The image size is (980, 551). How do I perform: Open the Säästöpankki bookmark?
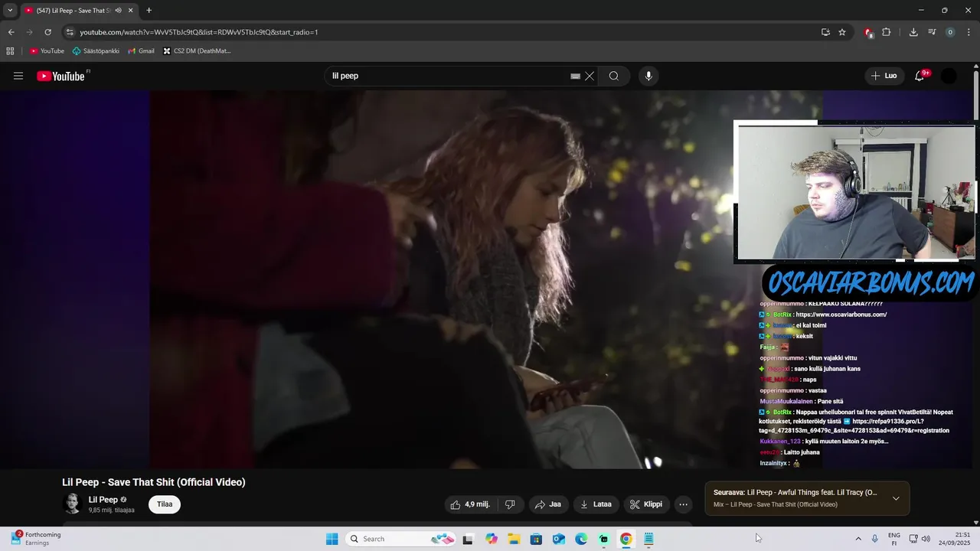(x=96, y=51)
